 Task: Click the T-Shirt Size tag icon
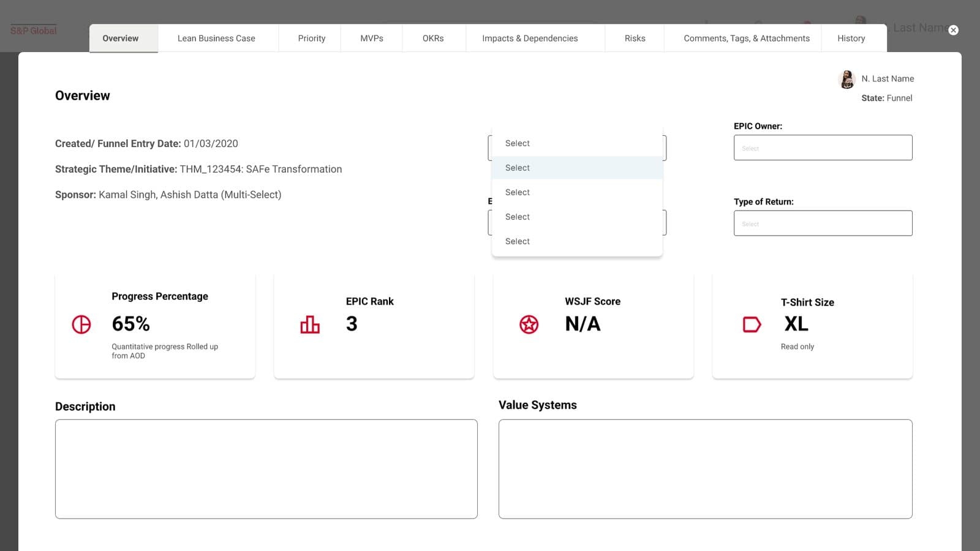pyautogui.click(x=752, y=324)
